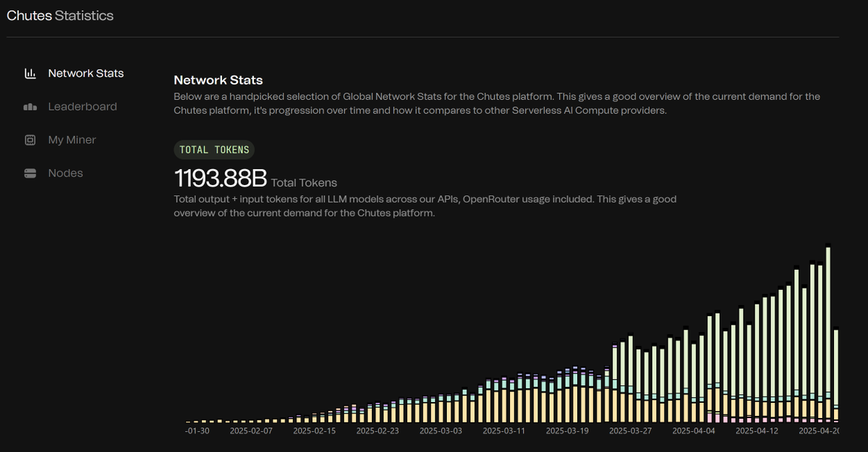Screen dimensions: 868x452
Task: Click the 2025-02-15 axis date label
Action: [x=315, y=430]
